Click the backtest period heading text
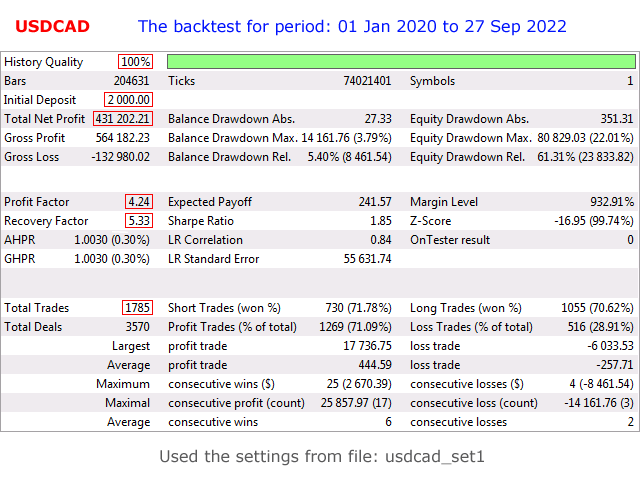Image resolution: width=640 pixels, height=480 pixels. (351, 26)
